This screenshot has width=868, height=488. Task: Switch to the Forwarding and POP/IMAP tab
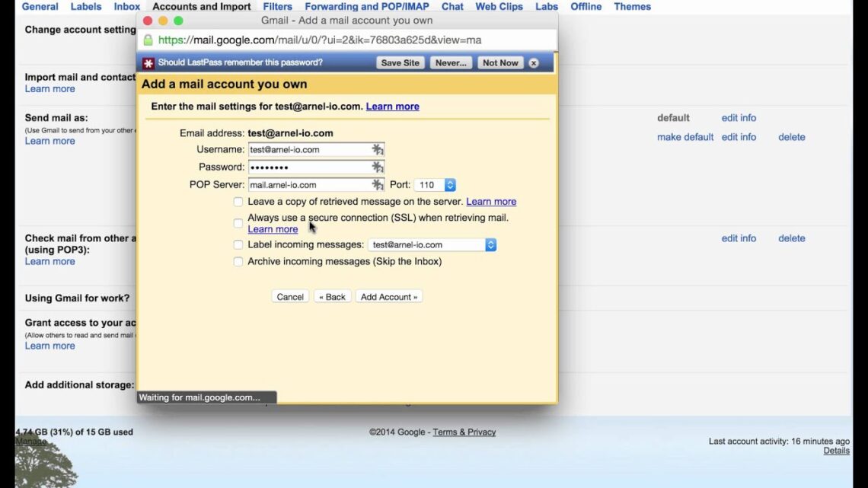[366, 6]
